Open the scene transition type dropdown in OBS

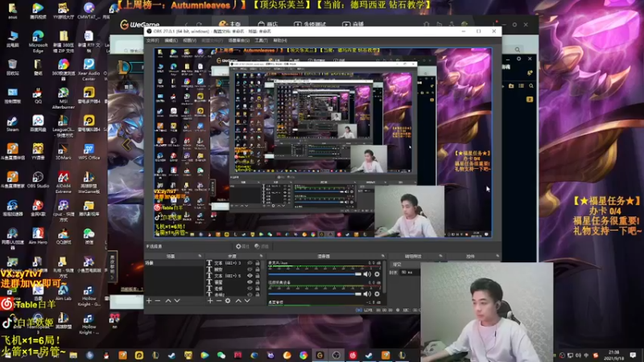point(405,265)
